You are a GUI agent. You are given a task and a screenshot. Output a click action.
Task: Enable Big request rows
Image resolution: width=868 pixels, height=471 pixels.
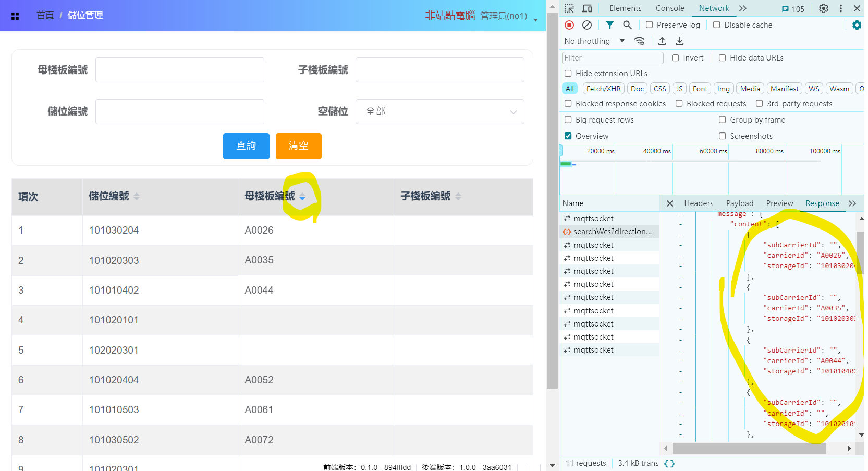pyautogui.click(x=568, y=120)
